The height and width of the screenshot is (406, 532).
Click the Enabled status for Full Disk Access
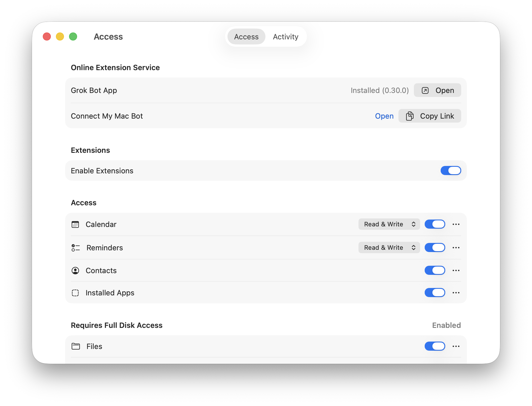coord(446,325)
